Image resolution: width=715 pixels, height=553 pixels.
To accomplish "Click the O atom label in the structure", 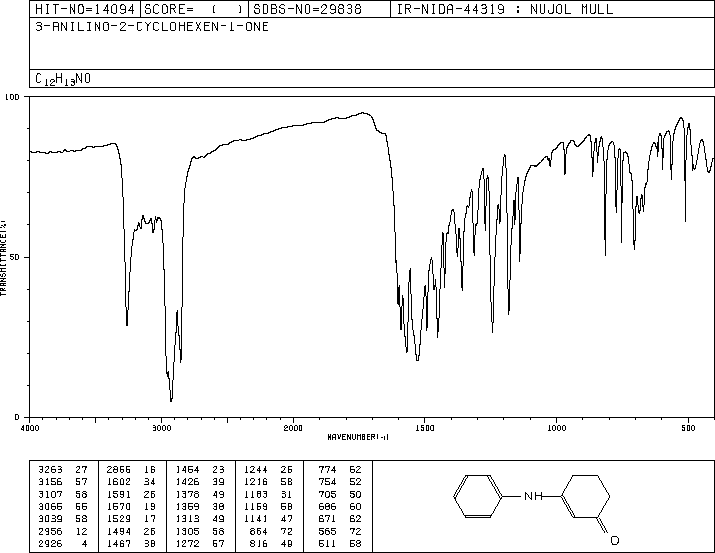I will 615,541.
